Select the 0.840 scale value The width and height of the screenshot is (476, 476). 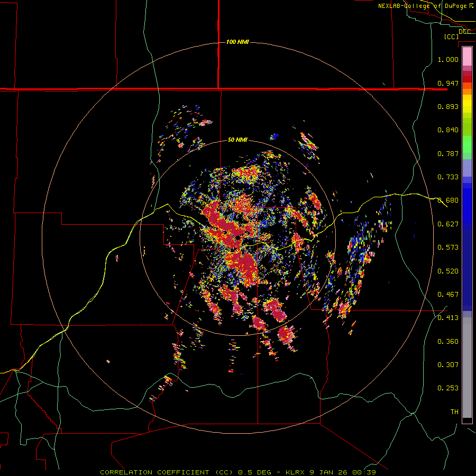(448, 130)
